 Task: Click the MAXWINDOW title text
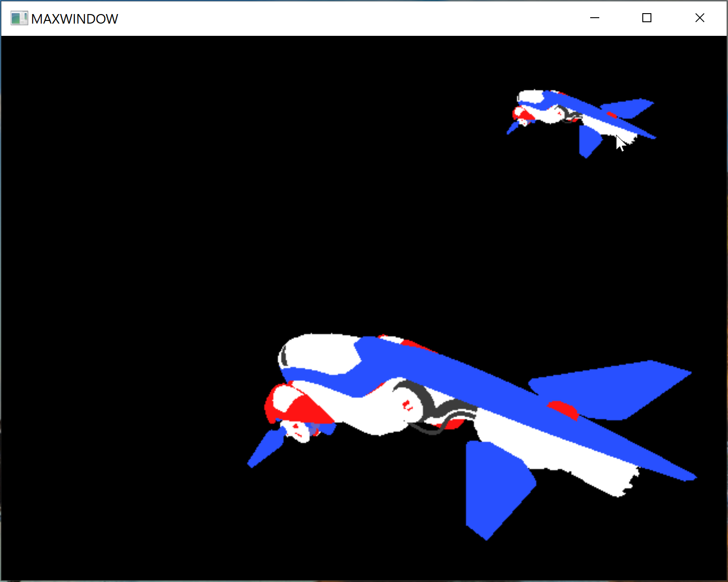coord(74,19)
